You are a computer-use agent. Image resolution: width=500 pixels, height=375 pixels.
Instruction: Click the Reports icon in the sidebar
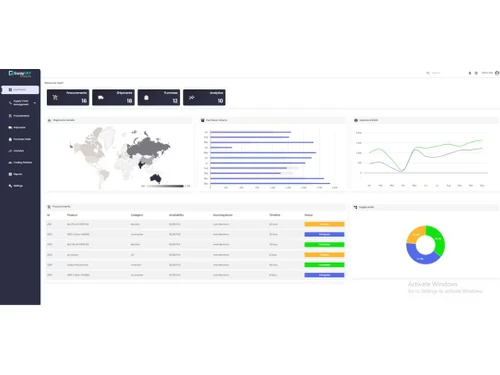[x=10, y=174]
